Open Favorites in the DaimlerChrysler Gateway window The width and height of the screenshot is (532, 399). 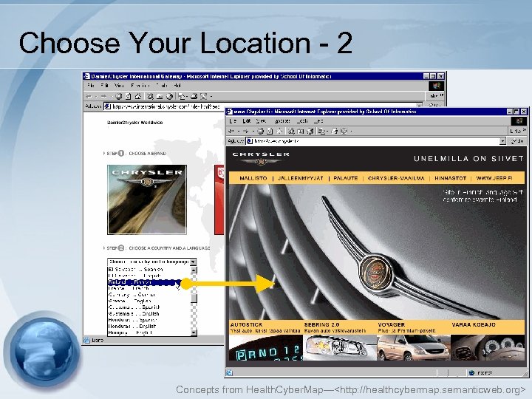160,96
